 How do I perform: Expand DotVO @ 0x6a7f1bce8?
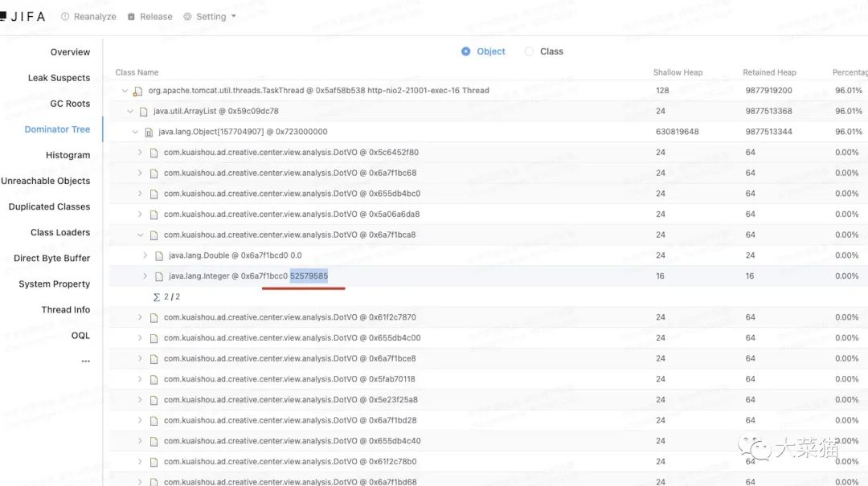click(x=140, y=359)
